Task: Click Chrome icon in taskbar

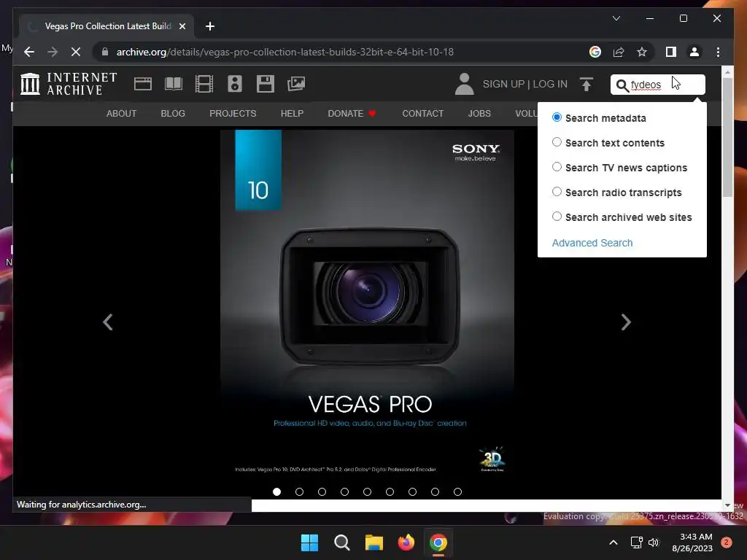Action: 438,542
